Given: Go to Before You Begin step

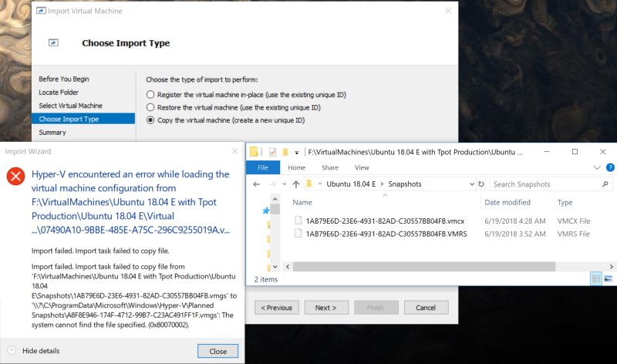Looking at the screenshot, I should [x=64, y=79].
